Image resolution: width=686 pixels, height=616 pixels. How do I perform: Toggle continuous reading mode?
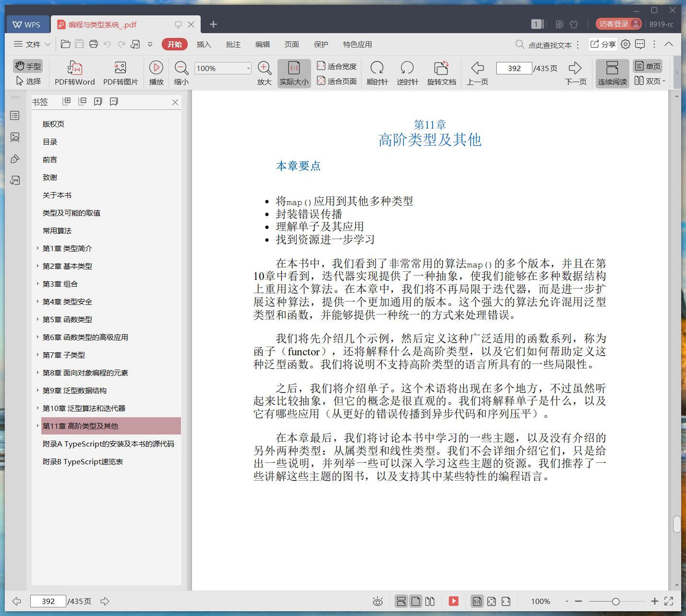click(612, 73)
